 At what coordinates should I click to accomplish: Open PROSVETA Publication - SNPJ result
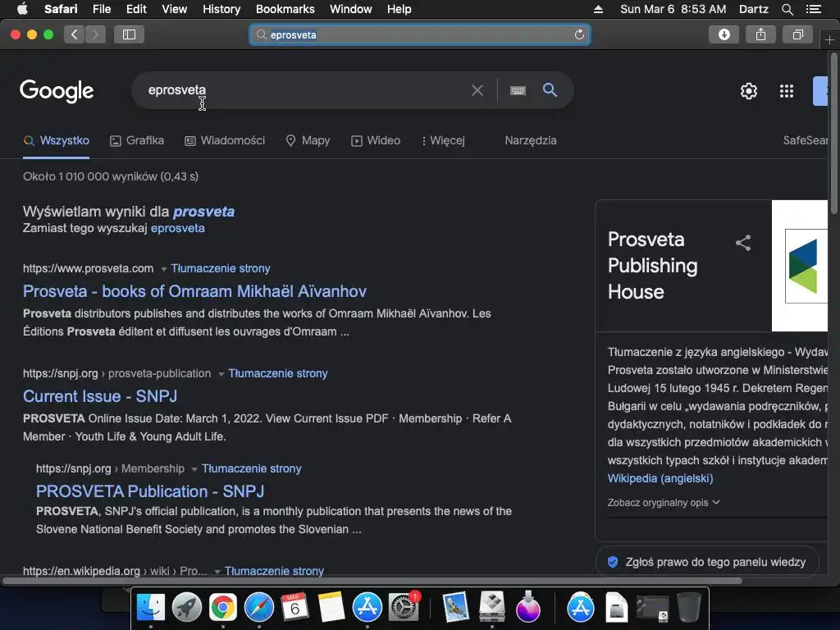(x=150, y=491)
